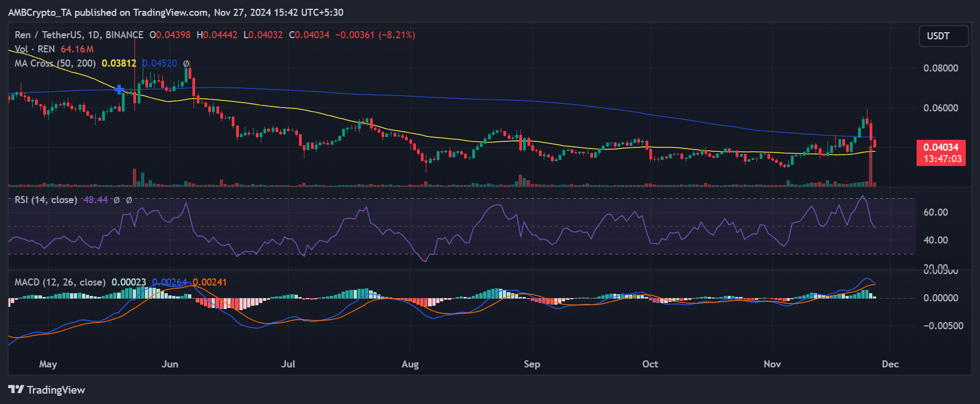The height and width of the screenshot is (404, 980).
Task: Click the close price C0.04034
Action: [309, 35]
